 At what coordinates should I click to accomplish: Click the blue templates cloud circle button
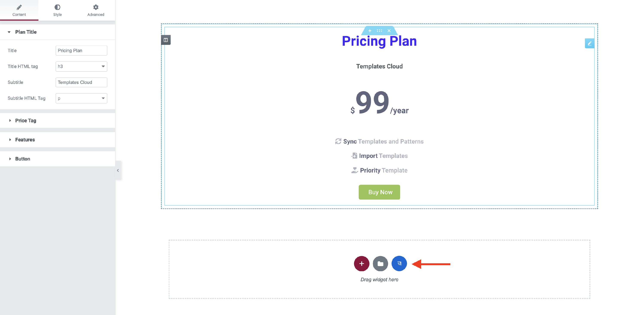[x=399, y=264]
